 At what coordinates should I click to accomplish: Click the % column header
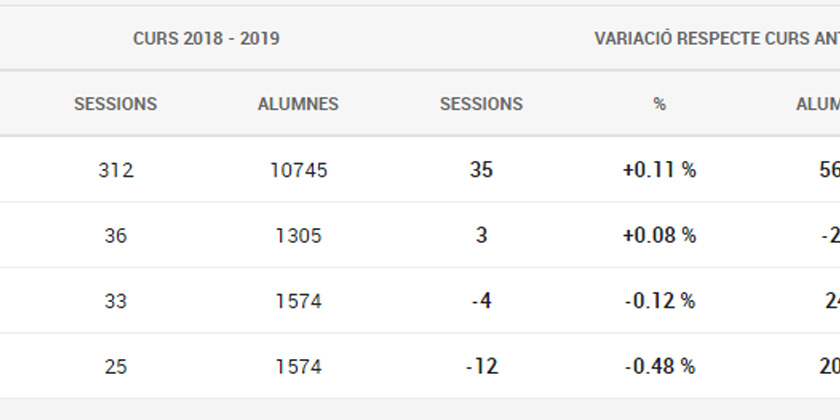(x=659, y=104)
